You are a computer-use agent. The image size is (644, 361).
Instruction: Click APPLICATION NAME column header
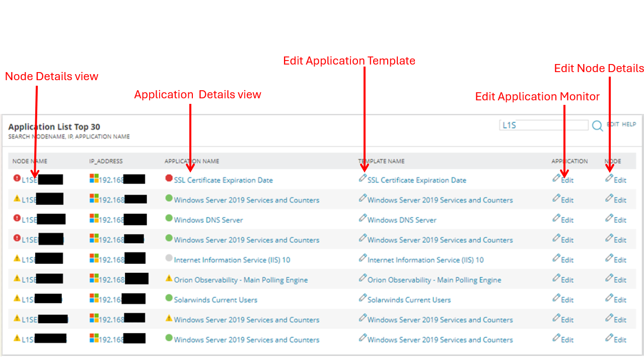point(192,161)
